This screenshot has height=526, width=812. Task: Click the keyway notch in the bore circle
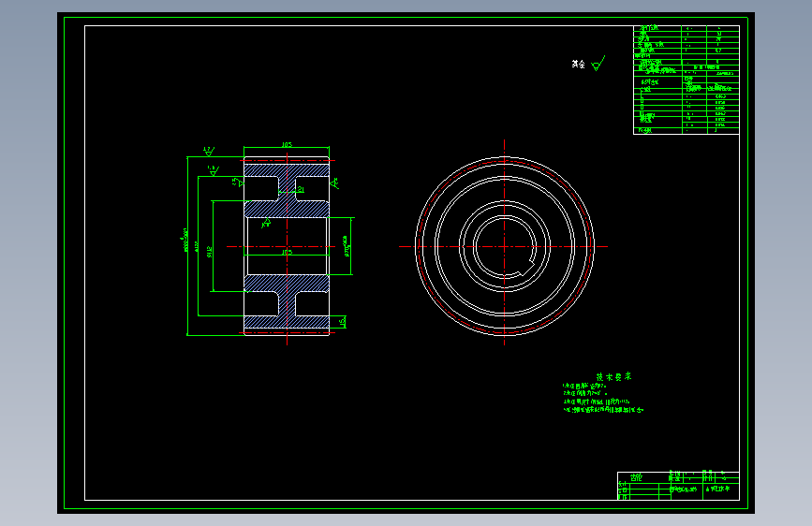[528, 269]
